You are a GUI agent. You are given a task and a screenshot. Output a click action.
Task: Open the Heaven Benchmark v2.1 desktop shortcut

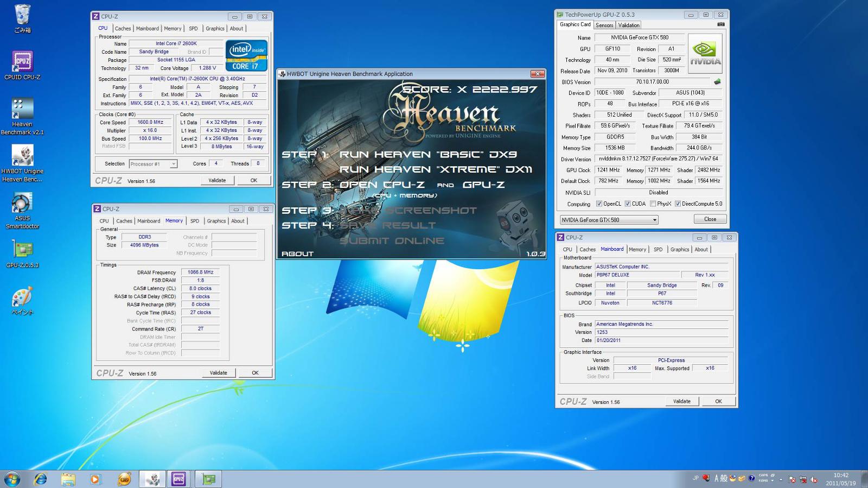(22, 116)
